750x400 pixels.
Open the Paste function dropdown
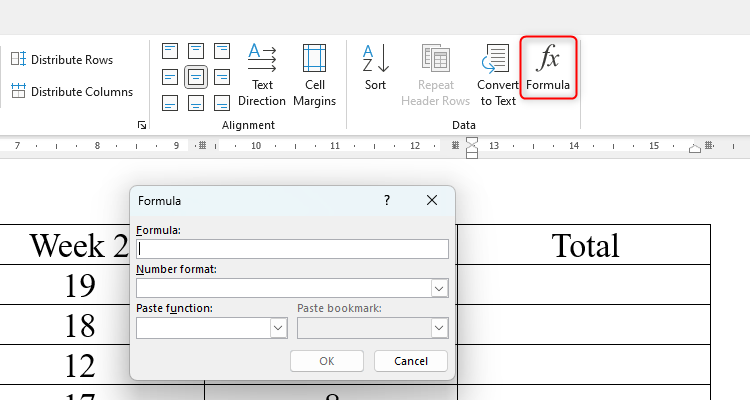click(x=278, y=328)
